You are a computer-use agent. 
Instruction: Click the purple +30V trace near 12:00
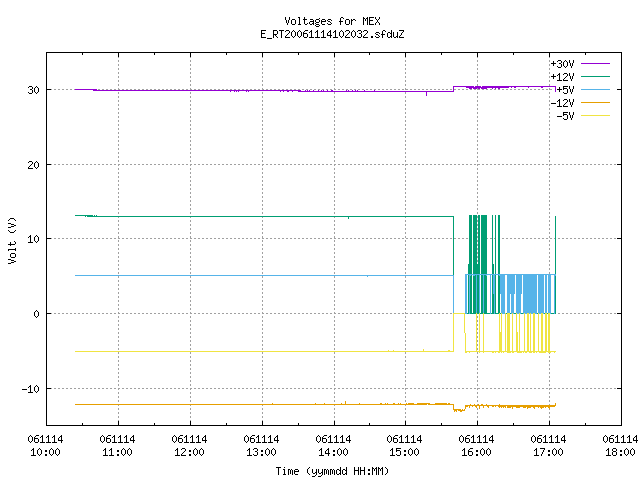click(x=190, y=90)
